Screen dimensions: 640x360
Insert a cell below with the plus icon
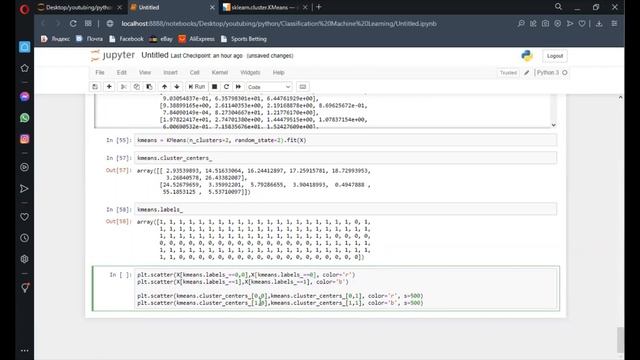(x=109, y=87)
